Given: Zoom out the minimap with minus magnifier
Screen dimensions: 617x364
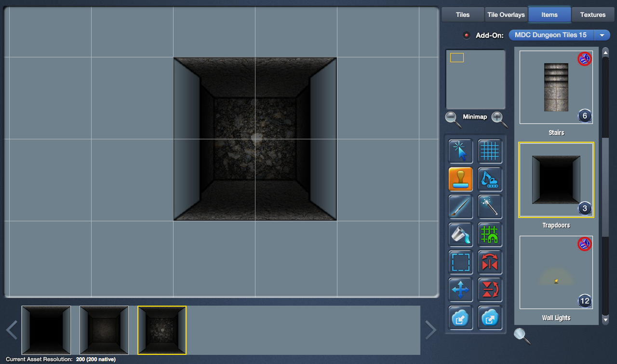Looking at the screenshot, I should (453, 119).
